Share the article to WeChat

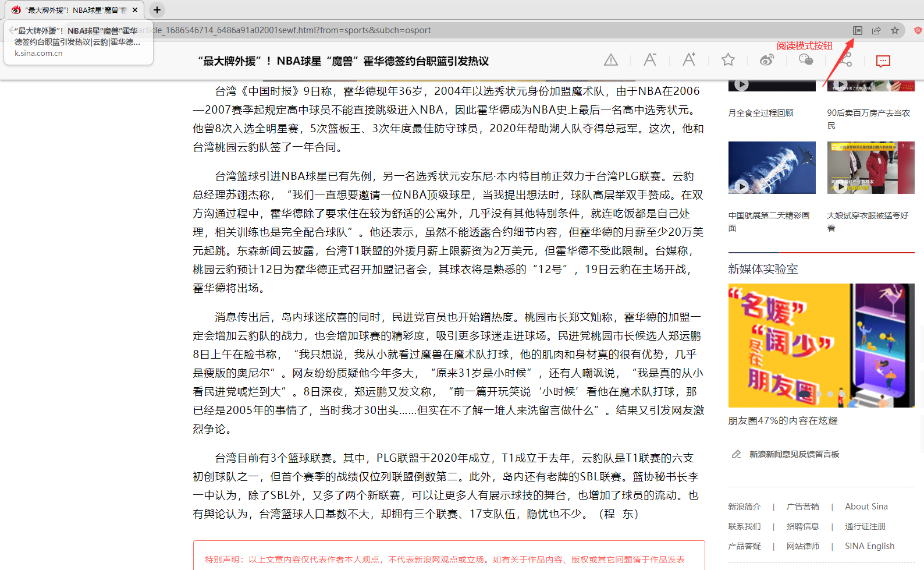tap(806, 60)
